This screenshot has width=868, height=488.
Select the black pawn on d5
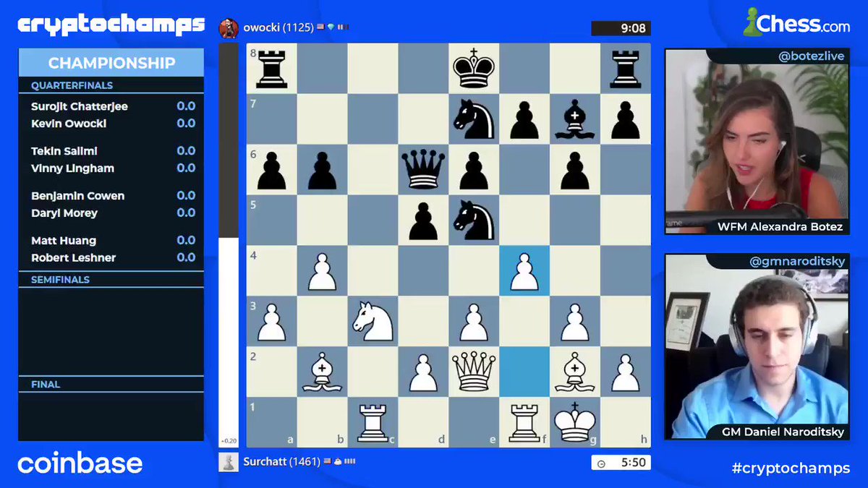423,221
